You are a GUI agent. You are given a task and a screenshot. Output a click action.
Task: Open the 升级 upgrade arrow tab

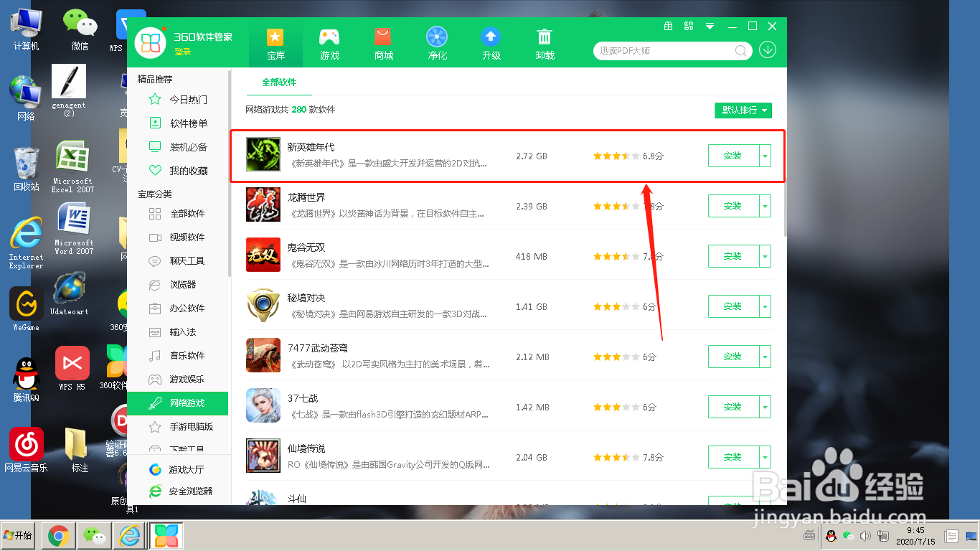click(x=491, y=37)
